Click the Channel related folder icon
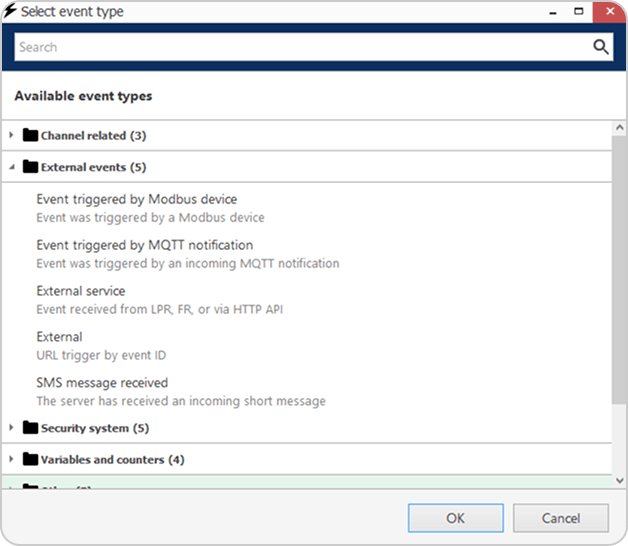Image resolution: width=628 pixels, height=546 pixels. click(x=30, y=135)
